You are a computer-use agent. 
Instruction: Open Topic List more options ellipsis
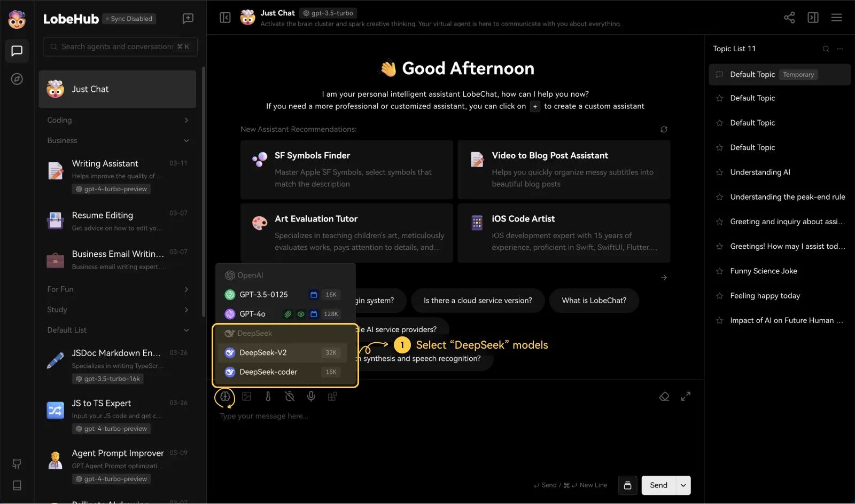pyautogui.click(x=840, y=49)
